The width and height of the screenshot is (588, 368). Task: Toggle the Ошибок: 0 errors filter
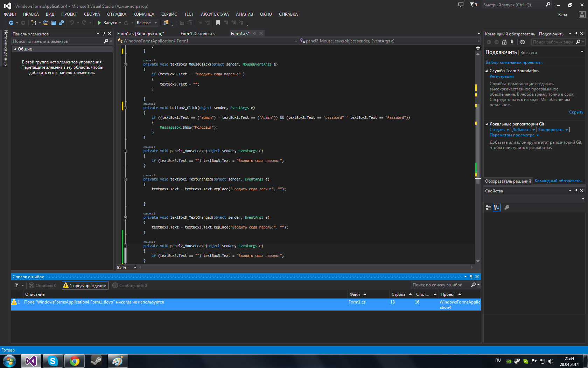(x=43, y=286)
